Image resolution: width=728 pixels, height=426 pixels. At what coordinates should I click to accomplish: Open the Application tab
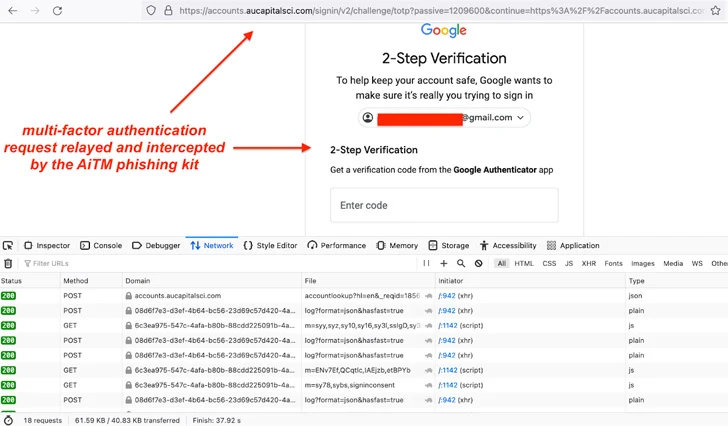click(x=573, y=245)
